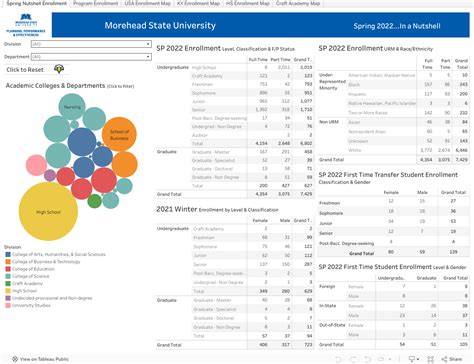Click College of Education legend swatch
Screen dimensions: 474x364
8,269
